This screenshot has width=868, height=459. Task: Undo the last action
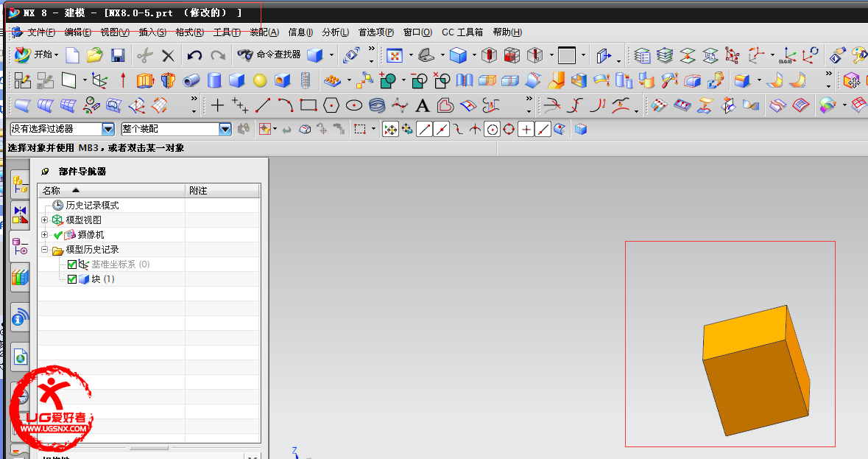194,55
